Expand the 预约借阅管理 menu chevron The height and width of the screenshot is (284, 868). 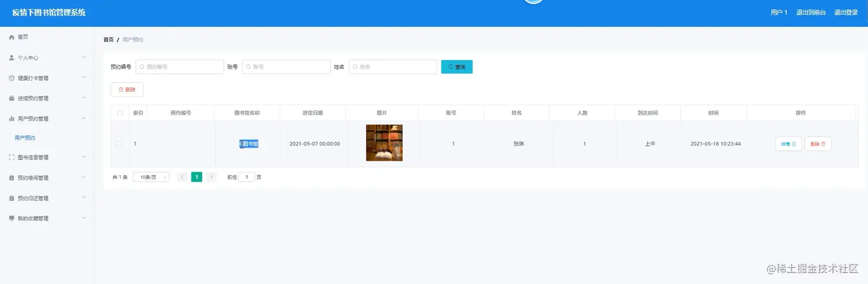click(84, 177)
